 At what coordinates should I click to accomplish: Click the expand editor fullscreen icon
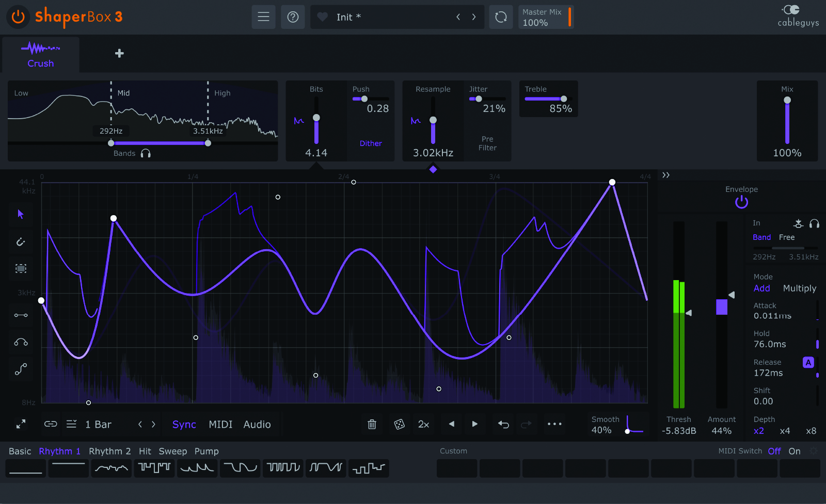click(x=21, y=424)
